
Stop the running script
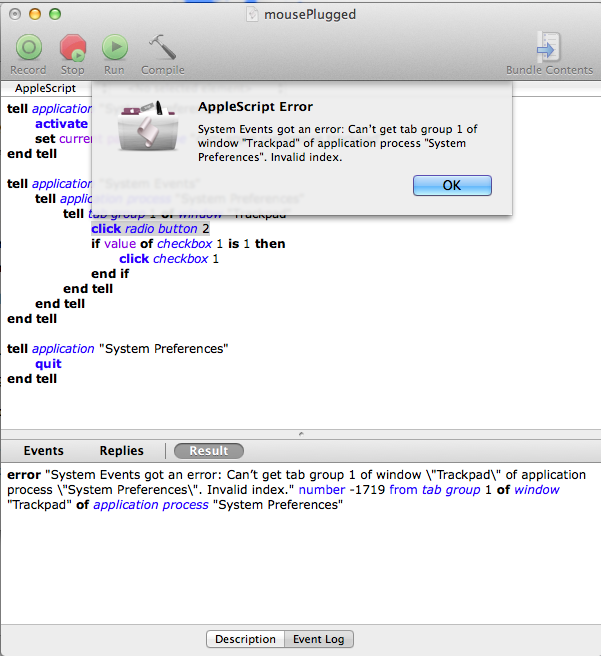click(x=72, y=47)
